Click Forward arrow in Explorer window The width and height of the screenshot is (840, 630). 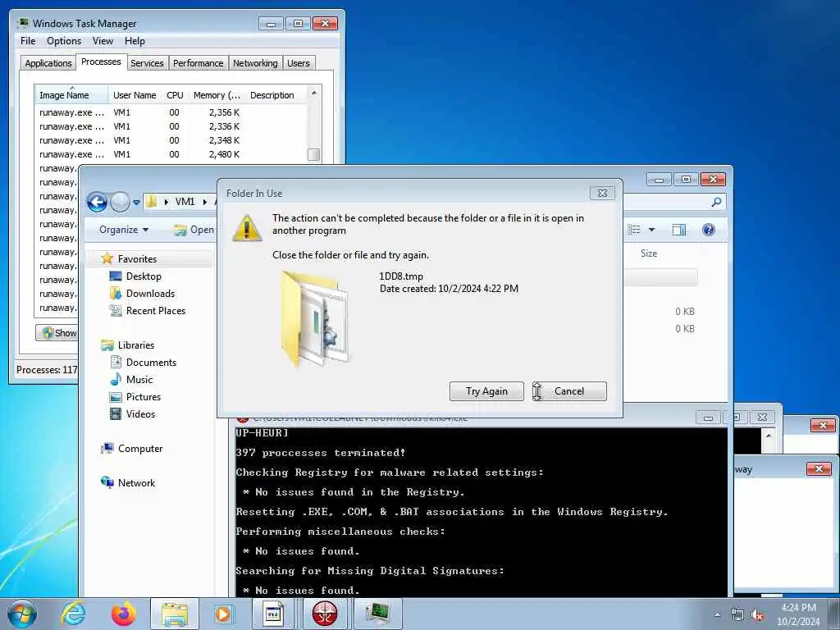click(x=120, y=202)
